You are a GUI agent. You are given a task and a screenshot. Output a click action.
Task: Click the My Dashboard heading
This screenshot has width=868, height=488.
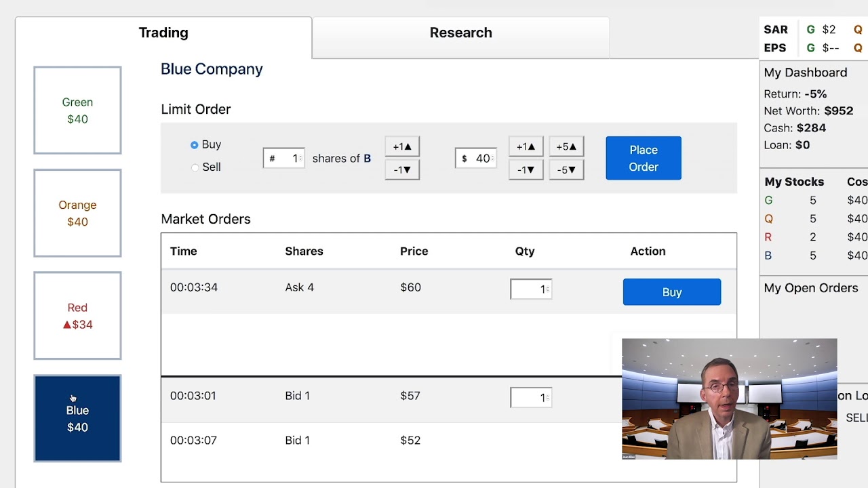pos(806,73)
